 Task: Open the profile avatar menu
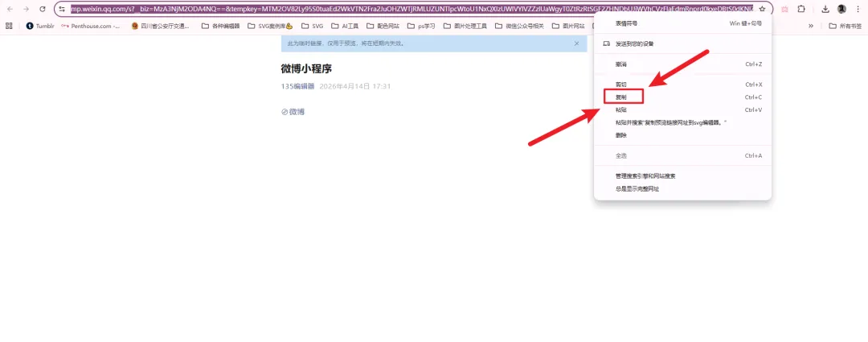tap(842, 9)
